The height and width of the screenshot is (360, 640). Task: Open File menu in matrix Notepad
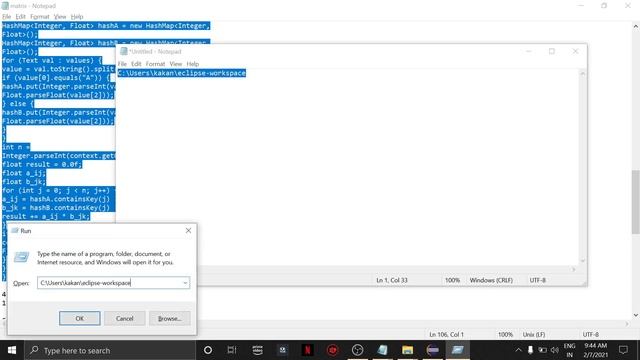tap(7, 17)
